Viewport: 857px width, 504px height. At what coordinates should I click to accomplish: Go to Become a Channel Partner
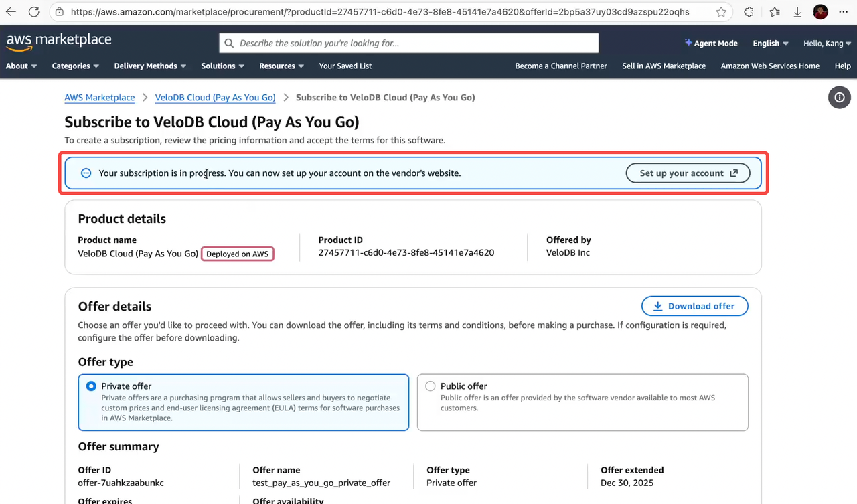(561, 66)
